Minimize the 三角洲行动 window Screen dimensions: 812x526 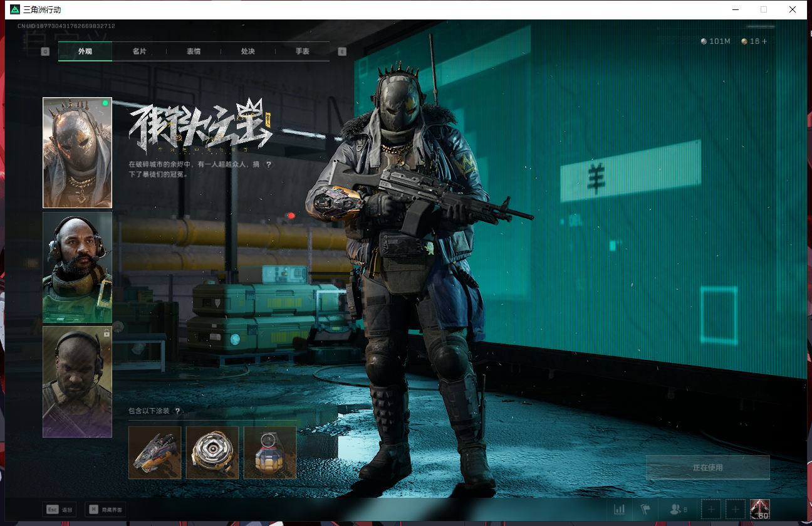click(735, 9)
